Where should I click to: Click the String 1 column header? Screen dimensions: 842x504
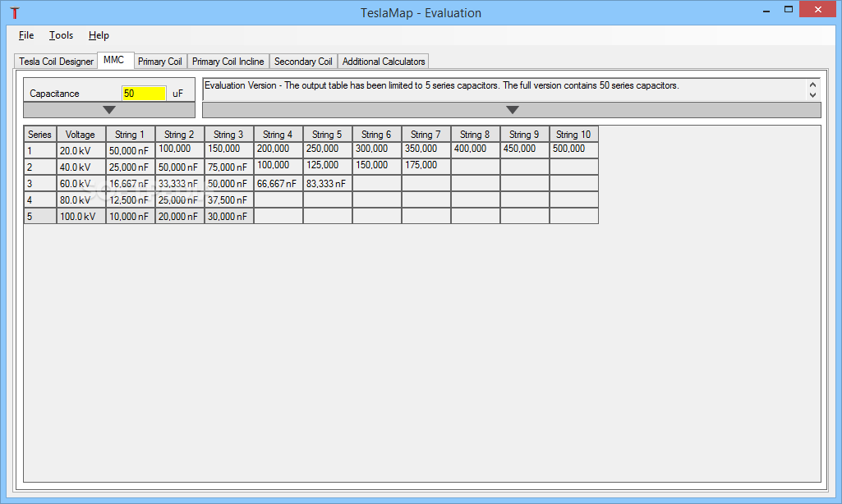coord(130,134)
